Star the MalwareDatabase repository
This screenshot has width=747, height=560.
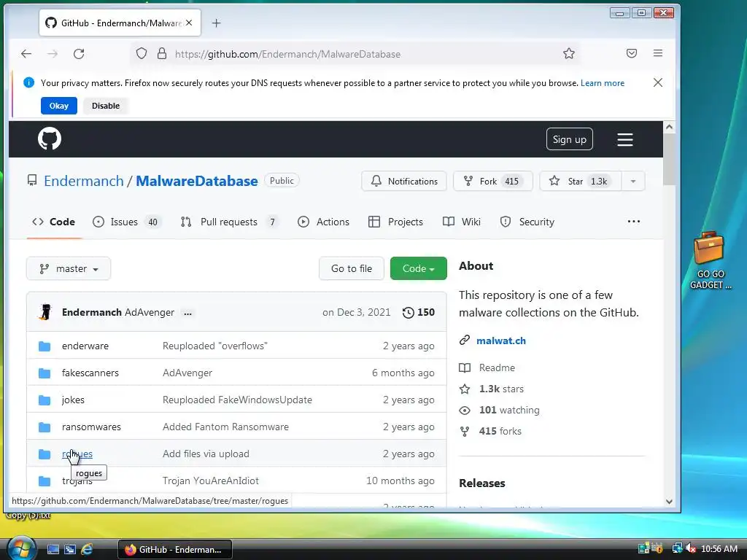[x=580, y=181]
